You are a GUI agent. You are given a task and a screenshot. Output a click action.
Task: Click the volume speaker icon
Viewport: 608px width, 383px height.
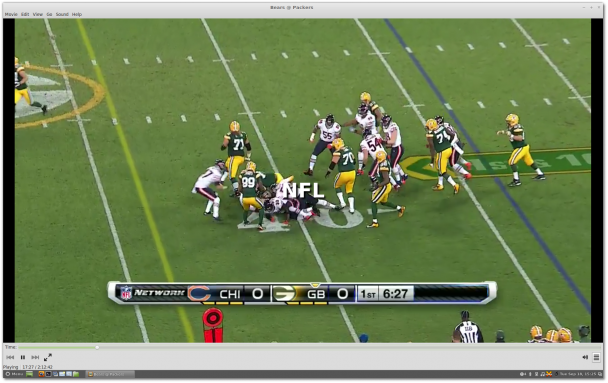pyautogui.click(x=585, y=357)
